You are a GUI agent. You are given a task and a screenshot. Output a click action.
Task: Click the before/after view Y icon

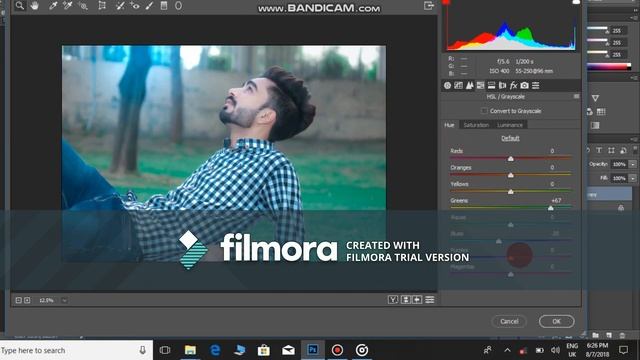pyautogui.click(x=393, y=300)
